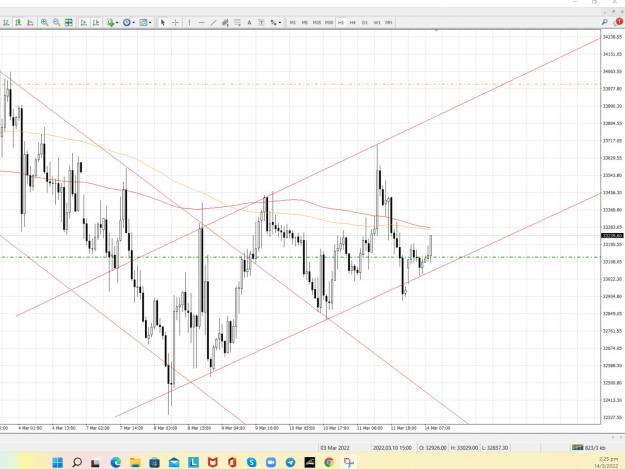Open the indicators list dropdown
The image size is (625, 469).
(x=112, y=23)
